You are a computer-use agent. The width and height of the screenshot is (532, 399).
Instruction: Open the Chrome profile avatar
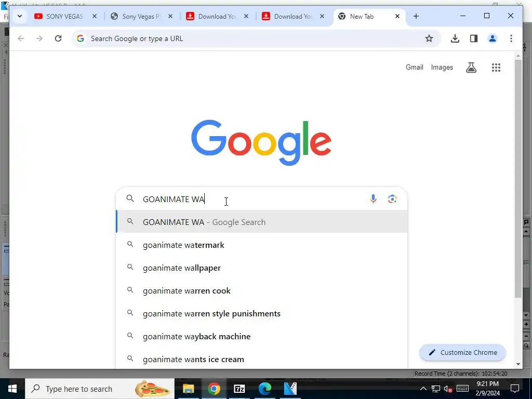493,38
